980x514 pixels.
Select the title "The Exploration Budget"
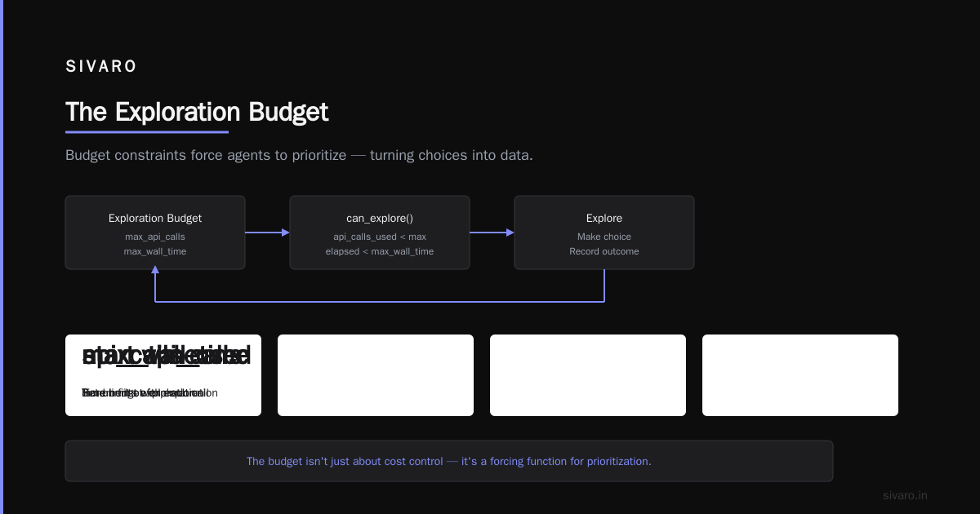[197, 112]
